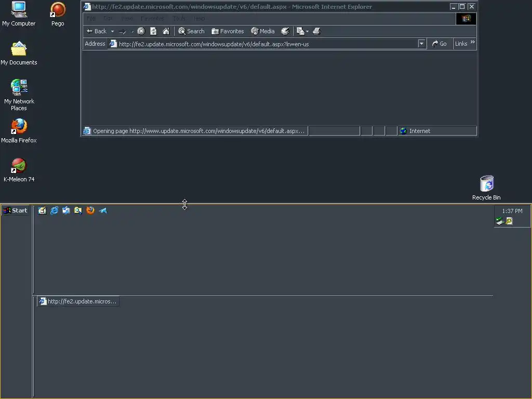Open the Tools menu in Internet Explorer
Screen dimensions: 532x399
(x=179, y=18)
